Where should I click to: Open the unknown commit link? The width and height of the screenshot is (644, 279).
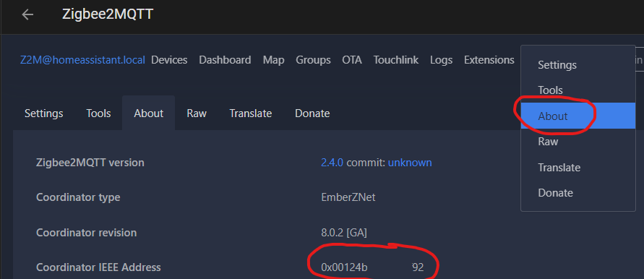[x=410, y=163]
